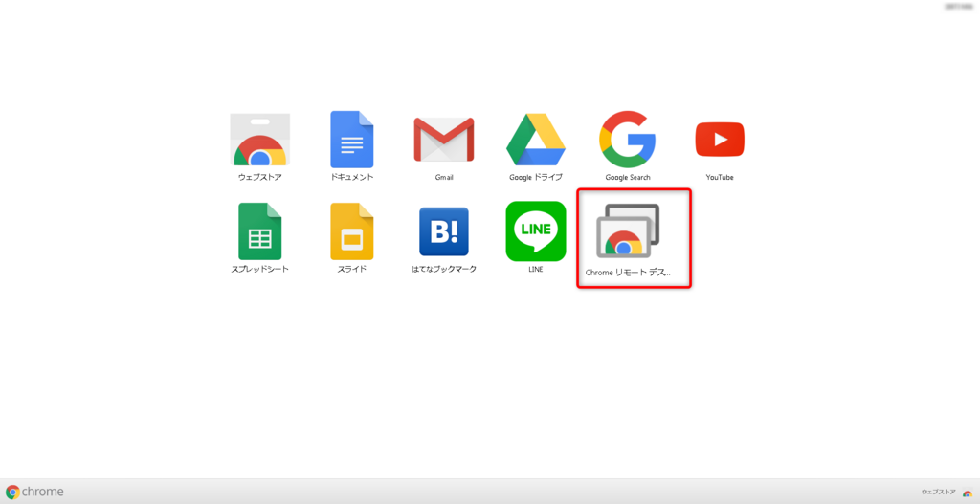This screenshot has width=980, height=504.
Task: Open the ウェブストア app icon
Action: coord(260,140)
